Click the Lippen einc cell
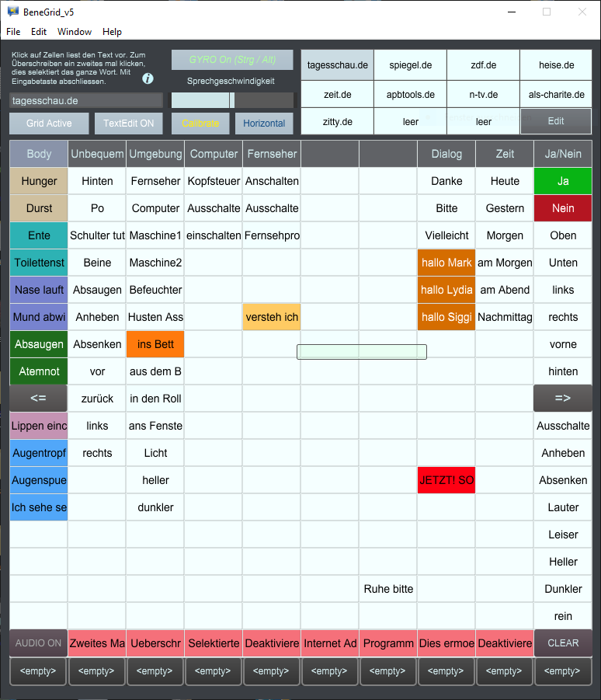The width and height of the screenshot is (601, 700). pyautogui.click(x=39, y=426)
